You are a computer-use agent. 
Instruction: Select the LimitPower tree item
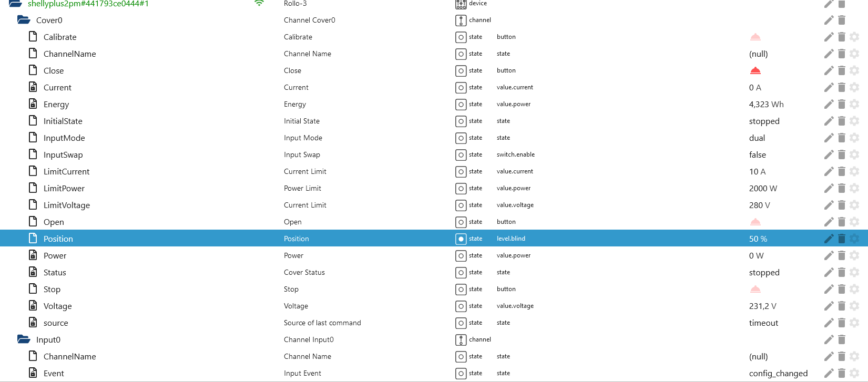coord(64,188)
